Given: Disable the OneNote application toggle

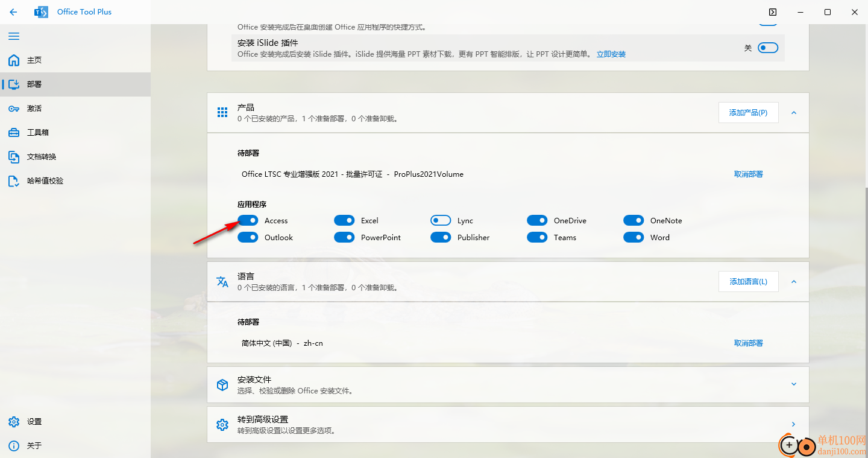Looking at the screenshot, I should point(634,220).
